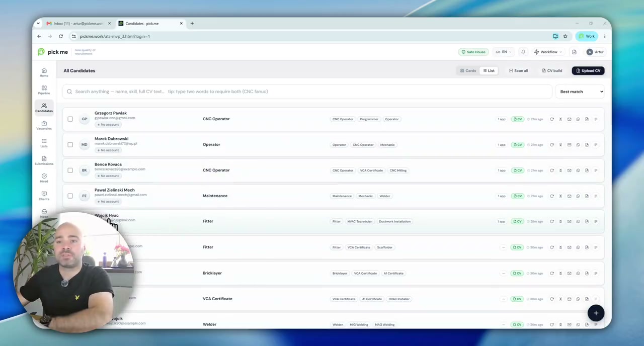Click the GP avatar of Grzegorz Pawlak

tap(85, 119)
